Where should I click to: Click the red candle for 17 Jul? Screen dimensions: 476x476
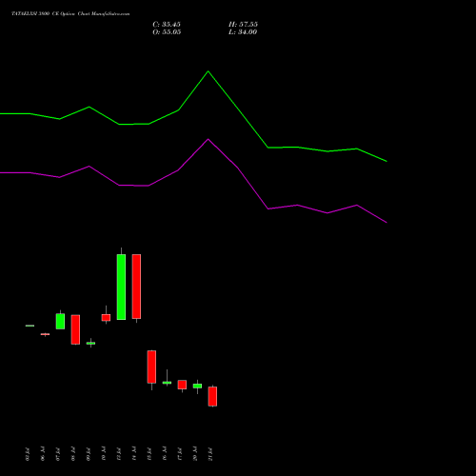click(182, 385)
